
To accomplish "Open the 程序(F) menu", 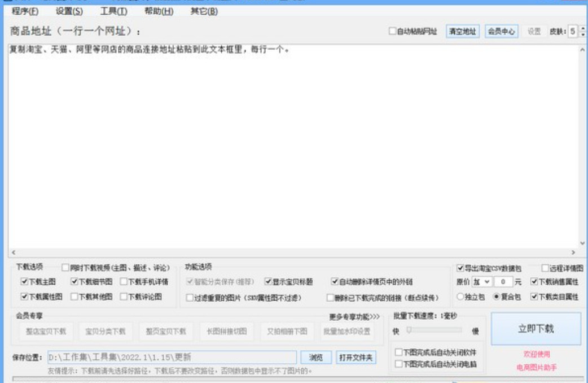I will [x=25, y=11].
